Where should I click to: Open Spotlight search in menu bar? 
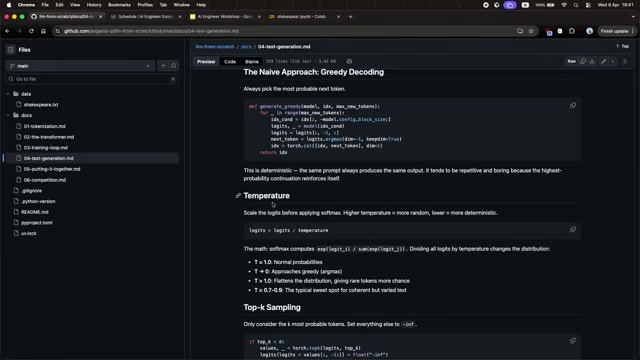click(576, 5)
